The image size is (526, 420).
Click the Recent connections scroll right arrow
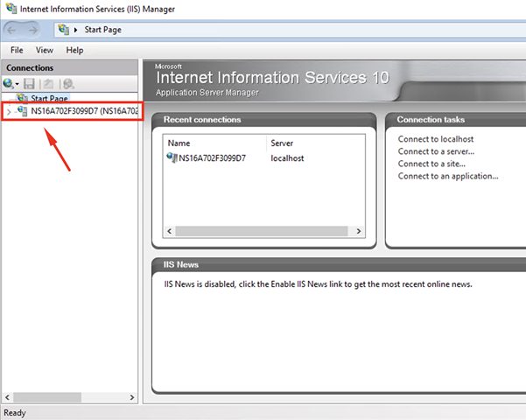click(x=359, y=231)
